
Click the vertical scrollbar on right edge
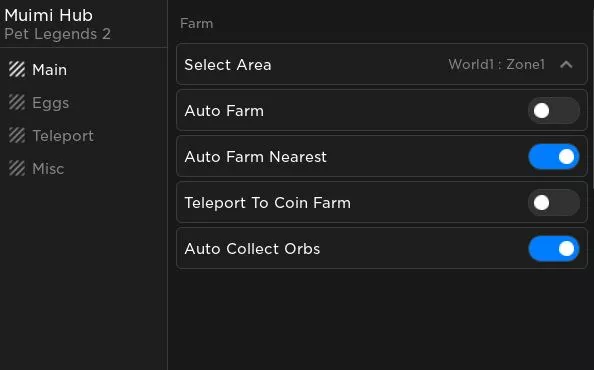(x=592, y=95)
